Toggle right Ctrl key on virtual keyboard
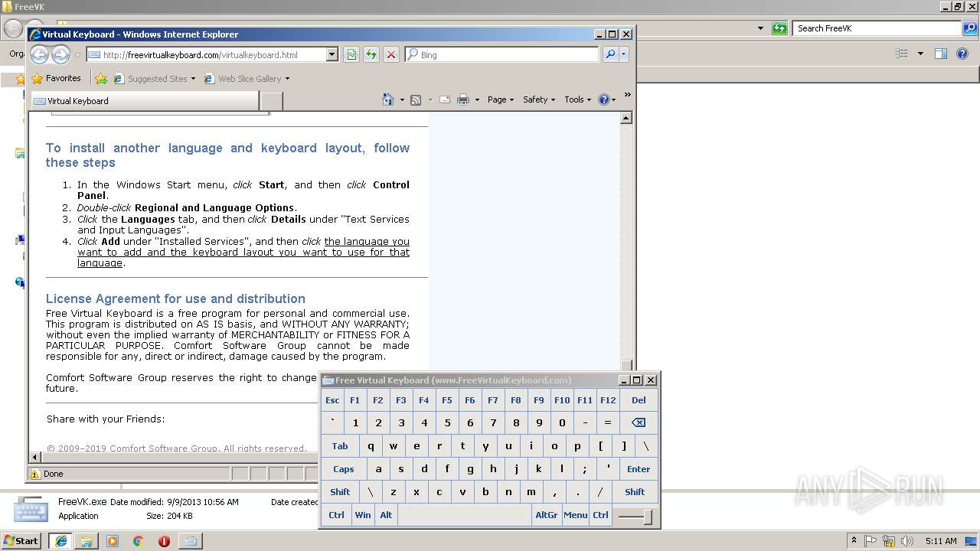 tap(600, 515)
